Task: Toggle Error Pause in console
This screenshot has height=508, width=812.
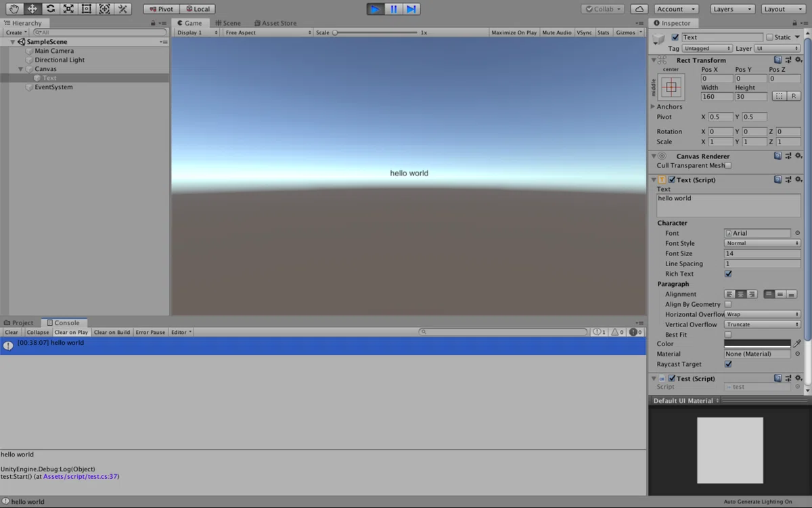Action: [150, 332]
